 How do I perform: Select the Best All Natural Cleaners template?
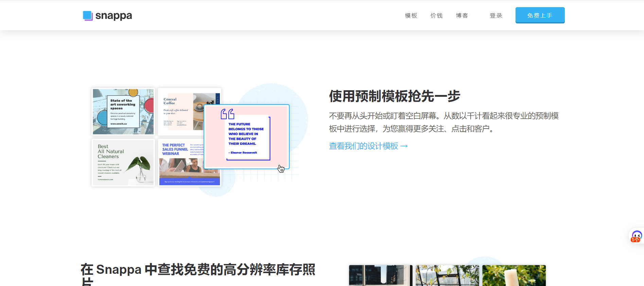pyautogui.click(x=123, y=163)
